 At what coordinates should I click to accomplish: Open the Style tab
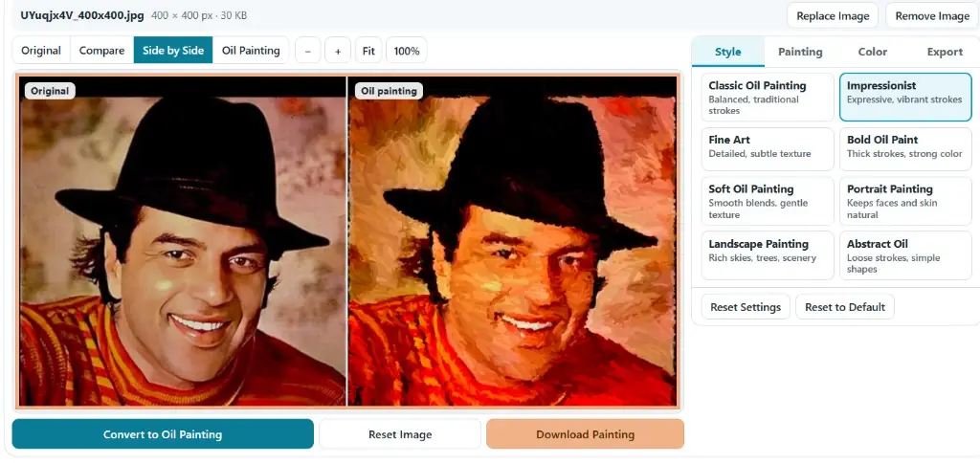coord(728,52)
